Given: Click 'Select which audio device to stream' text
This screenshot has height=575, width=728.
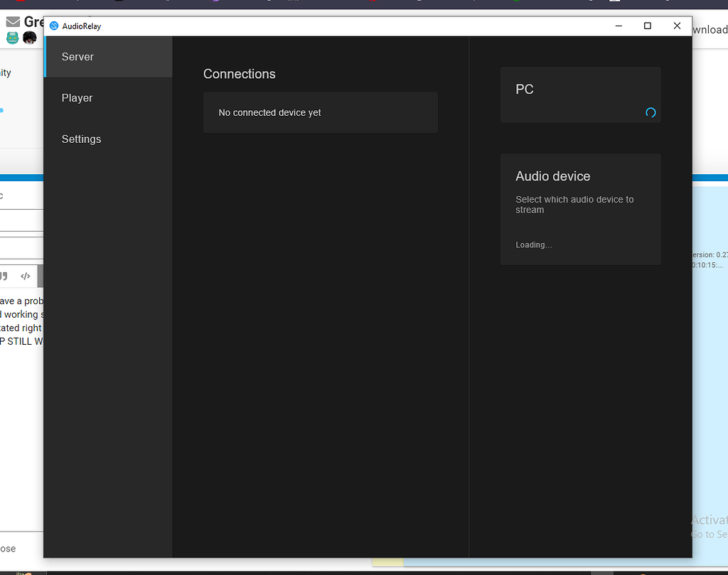Looking at the screenshot, I should pos(574,204).
